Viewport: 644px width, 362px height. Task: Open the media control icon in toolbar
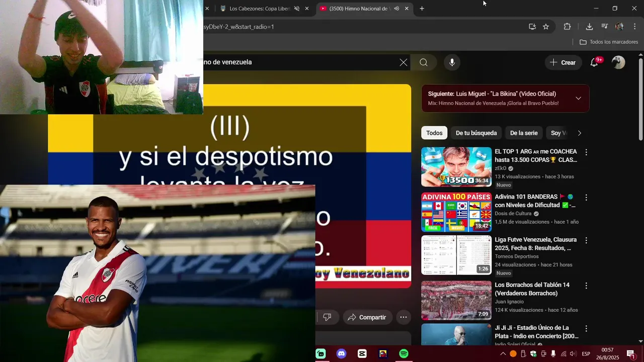(604, 27)
